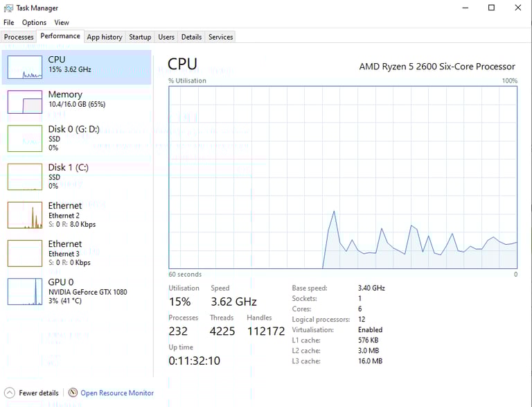Switch to the Processes tab

[x=19, y=37]
